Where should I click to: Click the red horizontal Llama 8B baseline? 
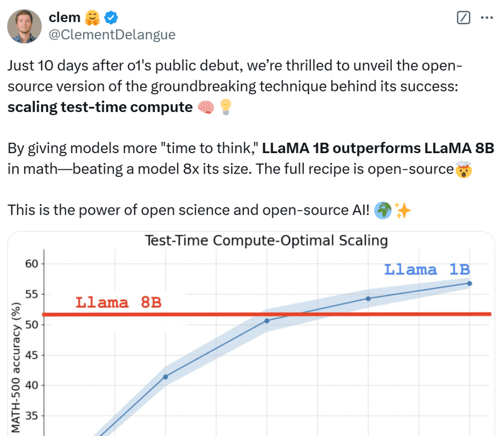(196, 314)
